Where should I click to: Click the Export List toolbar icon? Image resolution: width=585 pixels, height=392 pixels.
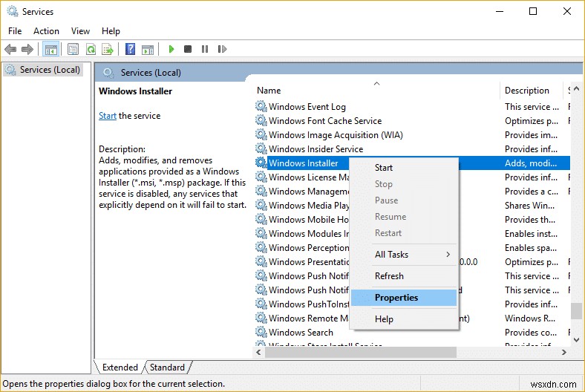tap(108, 49)
